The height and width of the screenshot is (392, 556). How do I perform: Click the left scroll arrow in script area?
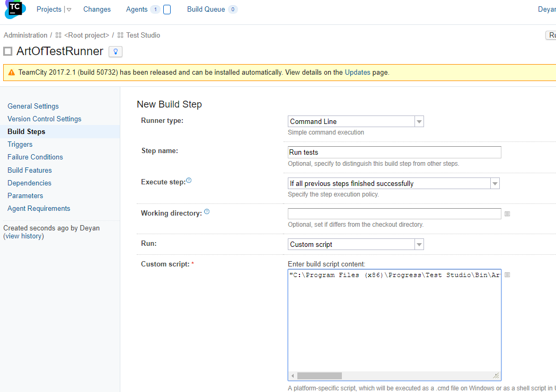[293, 376]
